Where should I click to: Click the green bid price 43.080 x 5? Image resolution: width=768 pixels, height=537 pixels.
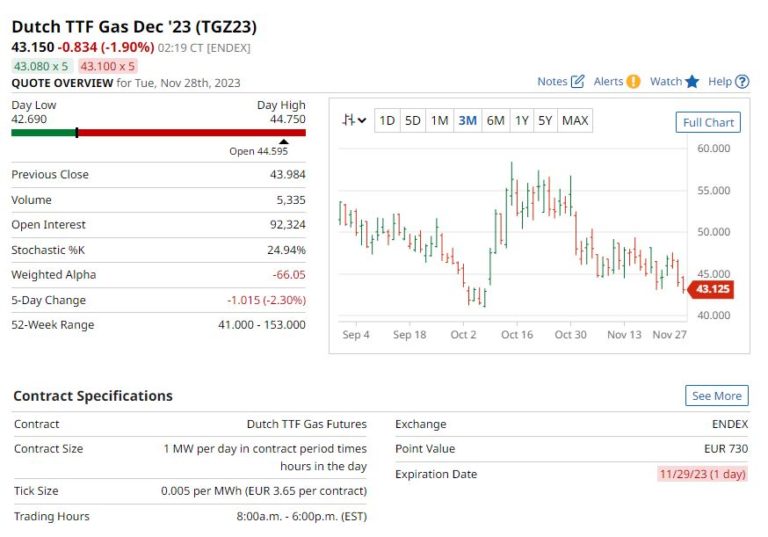coord(41,66)
